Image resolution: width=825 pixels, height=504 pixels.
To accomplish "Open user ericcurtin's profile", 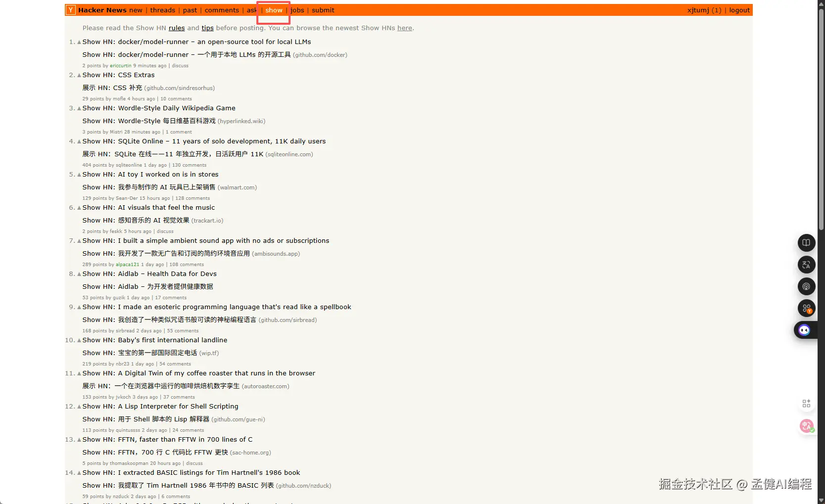I will tap(121, 66).
